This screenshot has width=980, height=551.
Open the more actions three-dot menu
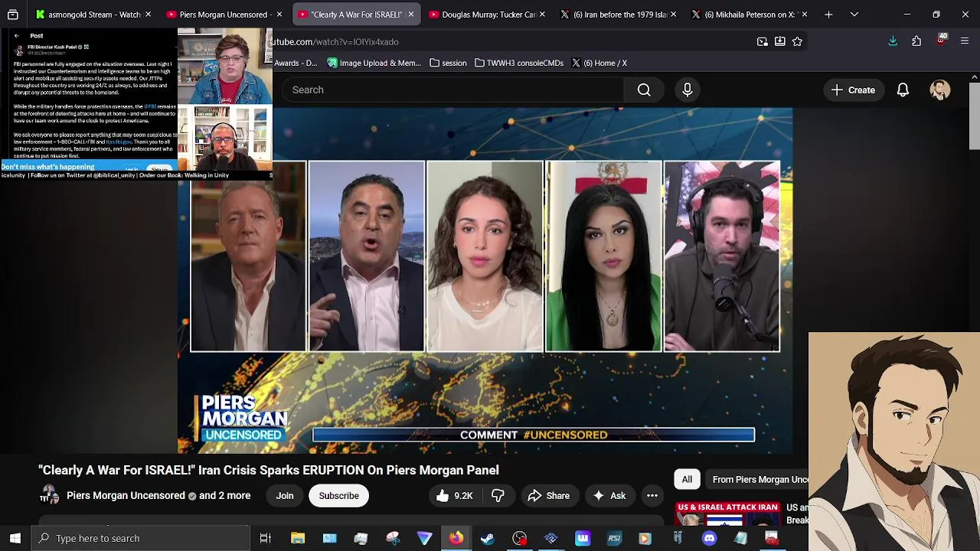(652, 495)
